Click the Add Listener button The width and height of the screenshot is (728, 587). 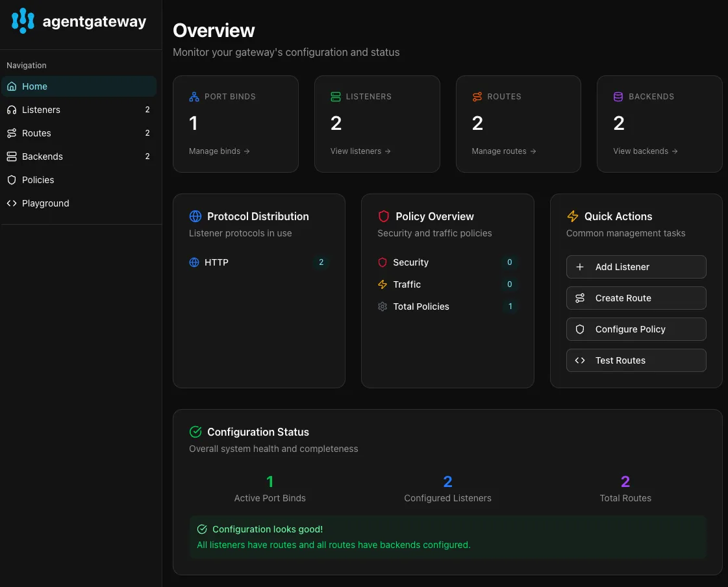point(636,267)
